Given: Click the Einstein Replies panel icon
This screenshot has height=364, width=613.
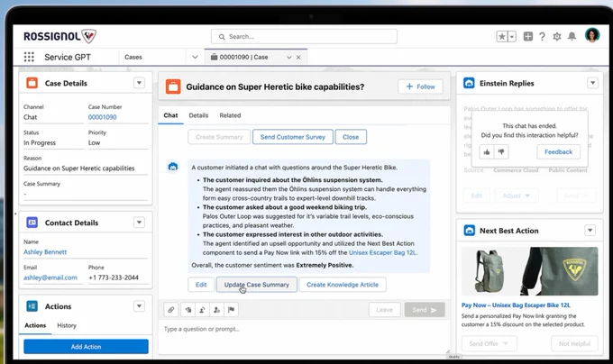Looking at the screenshot, I should [469, 83].
